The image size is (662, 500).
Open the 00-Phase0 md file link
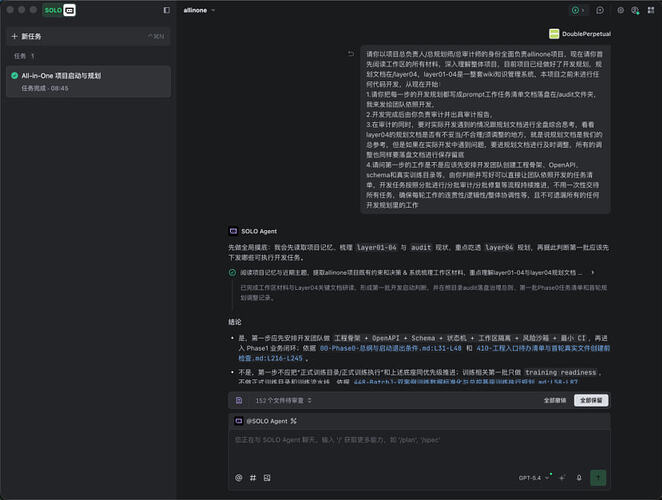pos(391,348)
